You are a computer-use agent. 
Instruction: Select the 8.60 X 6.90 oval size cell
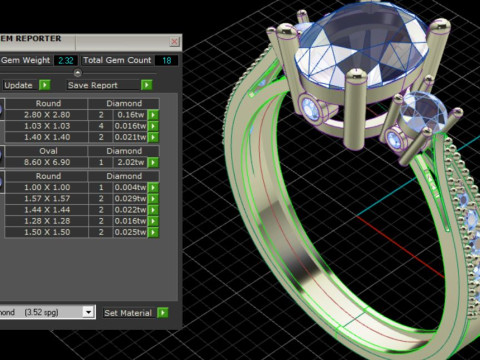(x=47, y=163)
